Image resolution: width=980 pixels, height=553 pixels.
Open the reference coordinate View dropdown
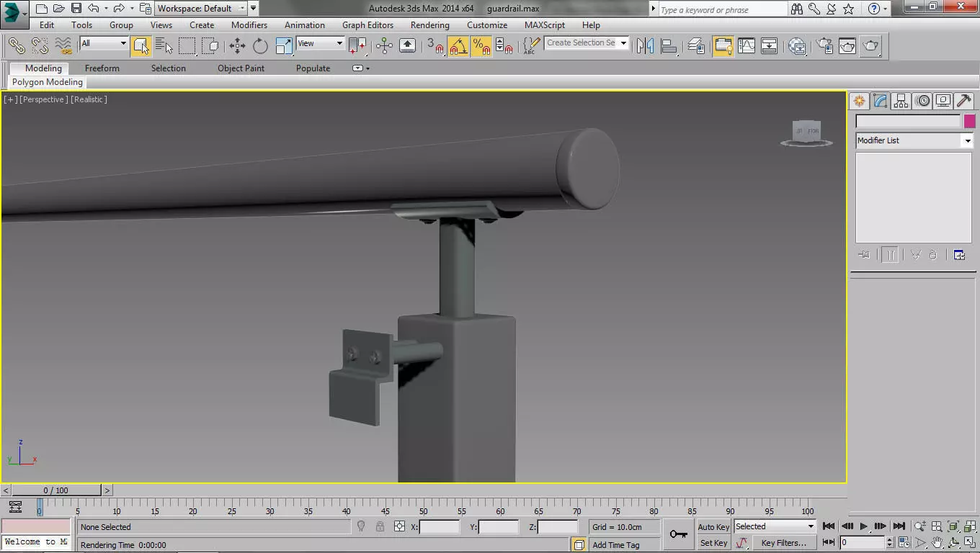[320, 43]
